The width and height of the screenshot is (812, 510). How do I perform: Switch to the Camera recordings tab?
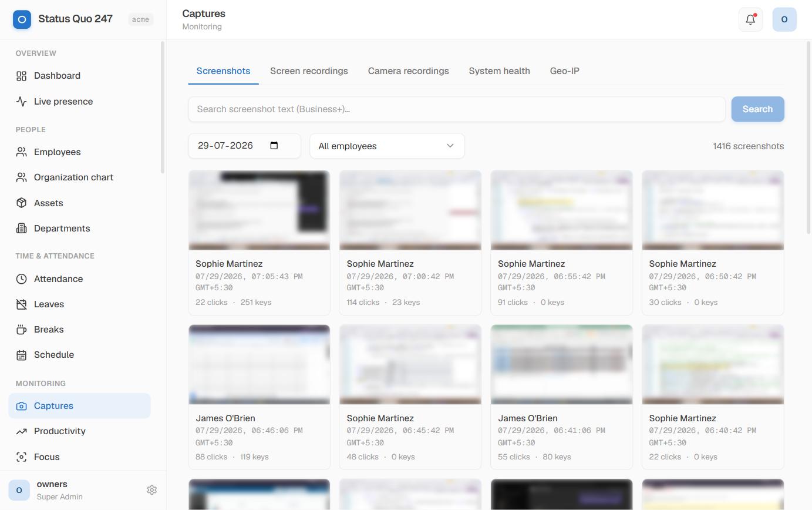pyautogui.click(x=409, y=71)
